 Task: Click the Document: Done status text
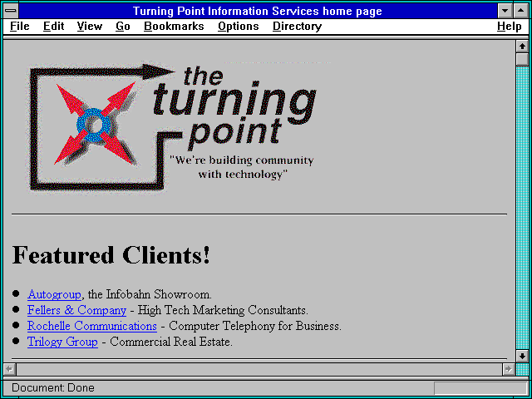click(53, 387)
